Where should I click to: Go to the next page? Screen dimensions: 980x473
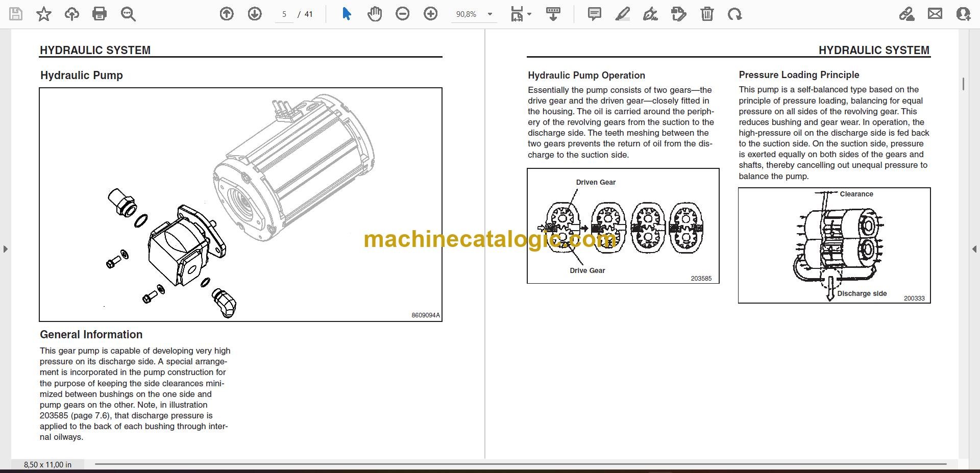coord(255,14)
